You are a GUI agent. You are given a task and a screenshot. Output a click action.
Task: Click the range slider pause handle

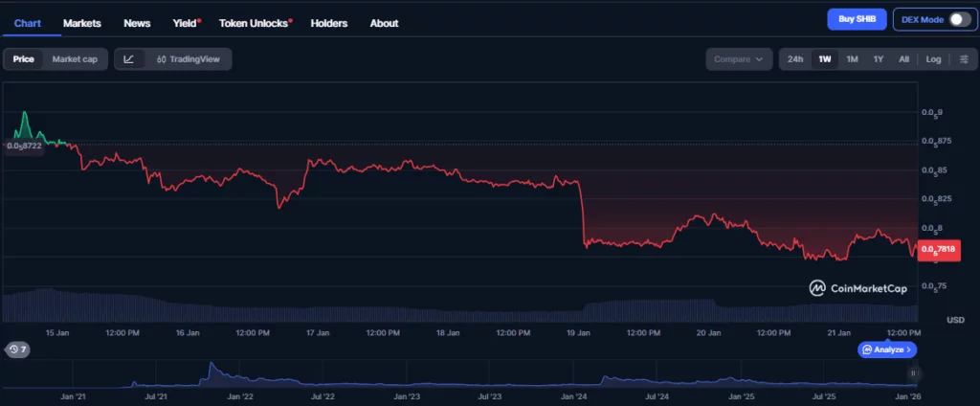point(913,373)
